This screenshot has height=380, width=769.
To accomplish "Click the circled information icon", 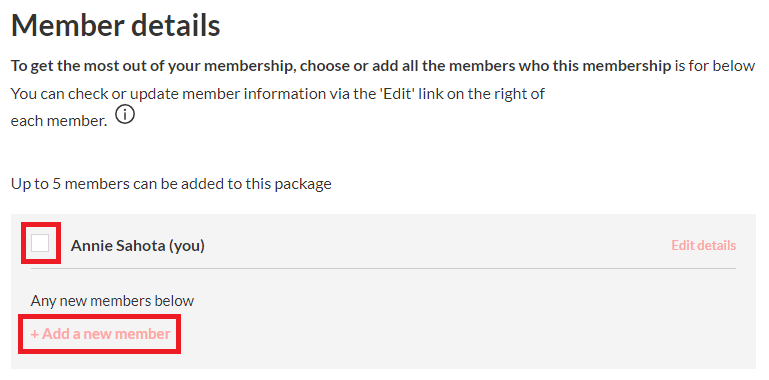I will click(126, 115).
